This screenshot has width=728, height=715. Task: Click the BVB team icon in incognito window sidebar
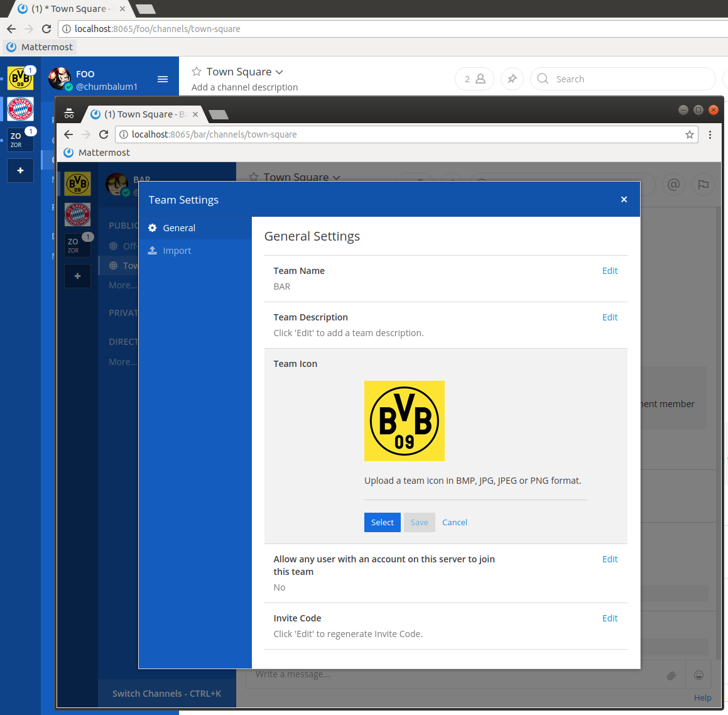[x=77, y=183]
